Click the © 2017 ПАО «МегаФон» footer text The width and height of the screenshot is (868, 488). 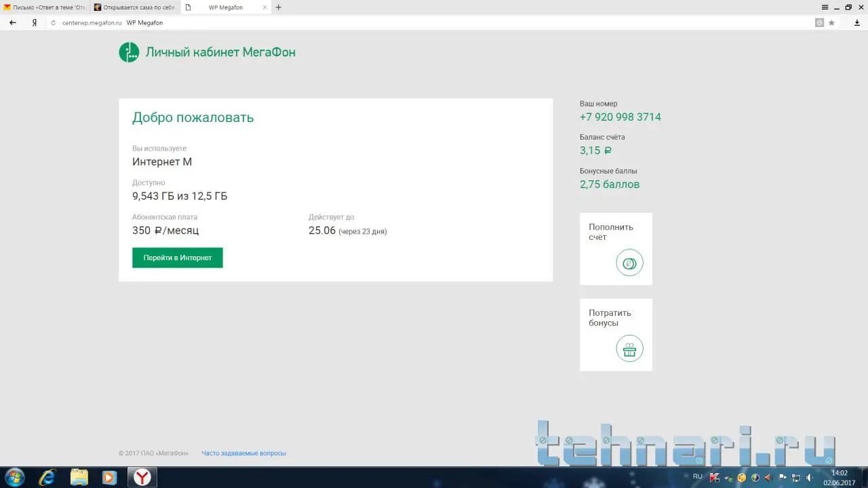(x=153, y=453)
